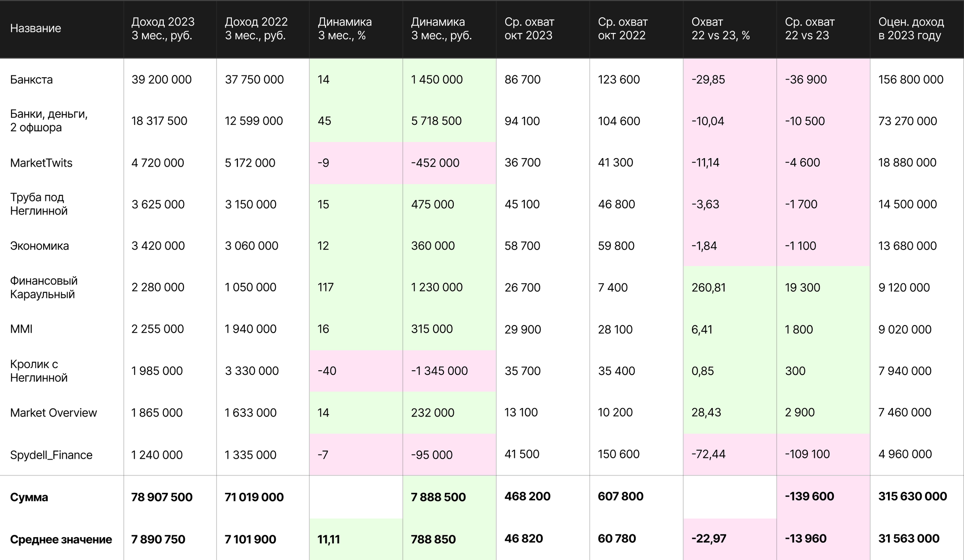The image size is (964, 560).
Task: Select the "Охват 22 vs 23, %" header
Action: coord(720,28)
